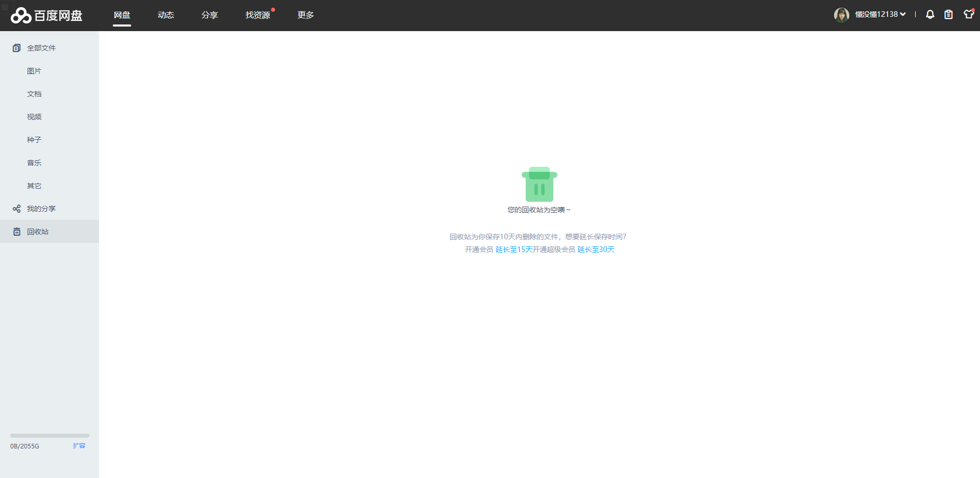Click the green empty recycle bin image
Viewport: 980px width, 478px height.
coord(539,184)
